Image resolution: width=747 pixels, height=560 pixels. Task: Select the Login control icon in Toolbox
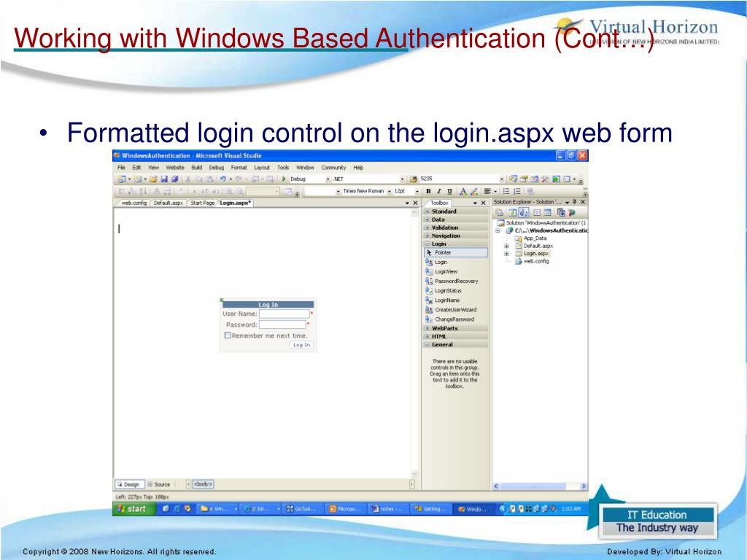[429, 262]
